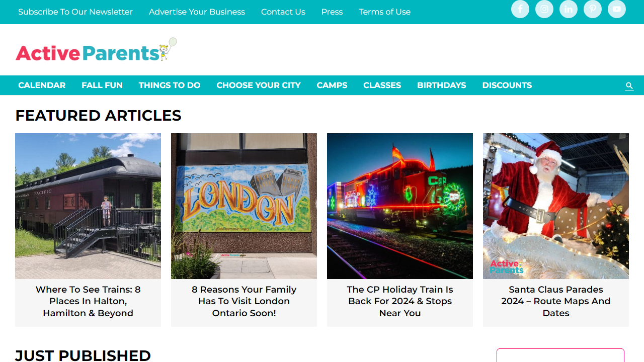This screenshot has height=362, width=644.
Task: Select the Discounts menu item
Action: (507, 85)
